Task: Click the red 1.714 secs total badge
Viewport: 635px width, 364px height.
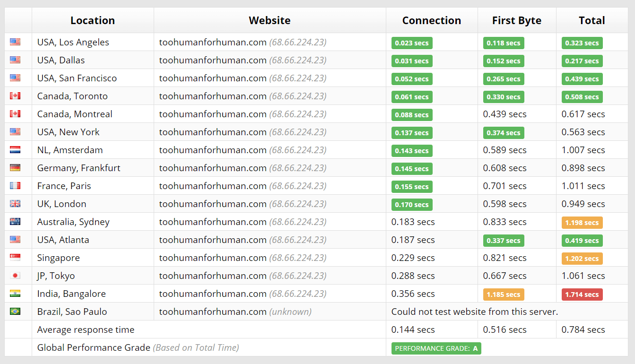Action: click(x=582, y=295)
